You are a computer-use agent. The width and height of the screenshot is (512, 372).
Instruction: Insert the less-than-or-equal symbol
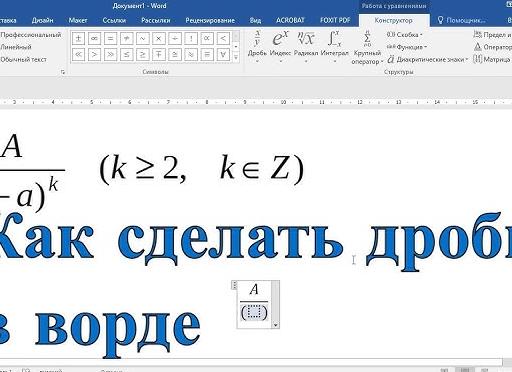point(126,54)
